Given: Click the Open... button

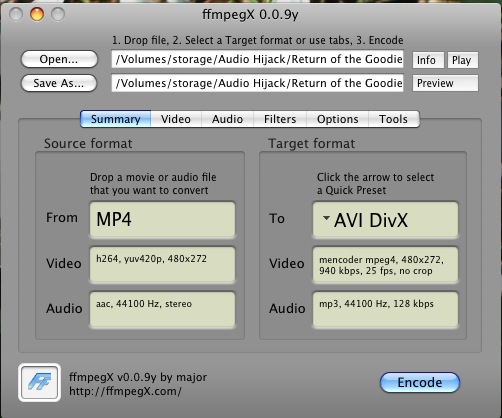Looking at the screenshot, I should click(59, 59).
